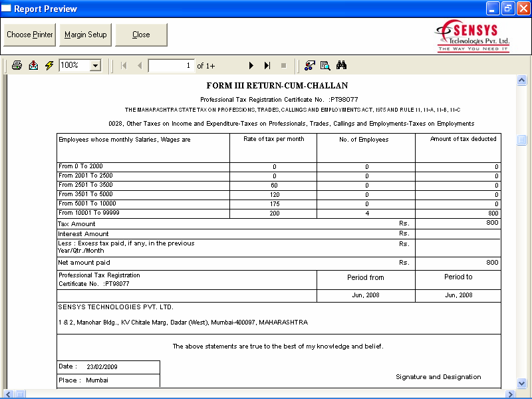Click the date 23/02/2009
The image size is (532, 399).
(x=102, y=367)
